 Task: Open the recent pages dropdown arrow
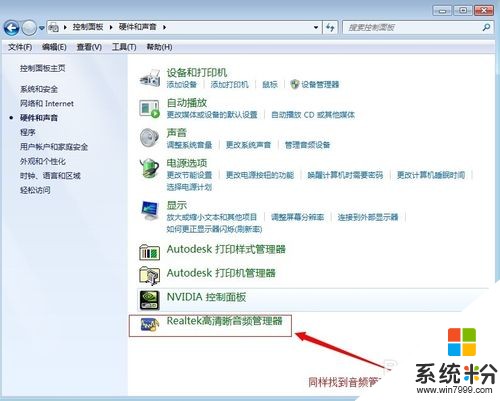pyautogui.click(x=41, y=28)
